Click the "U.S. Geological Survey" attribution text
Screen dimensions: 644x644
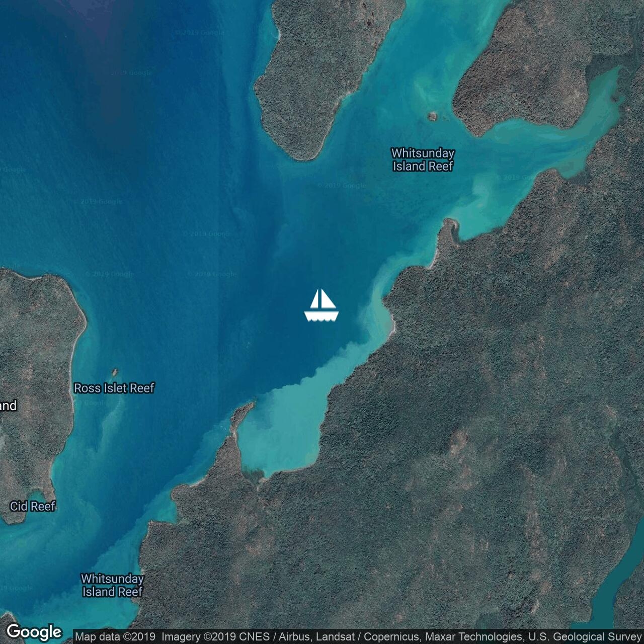pos(585,637)
